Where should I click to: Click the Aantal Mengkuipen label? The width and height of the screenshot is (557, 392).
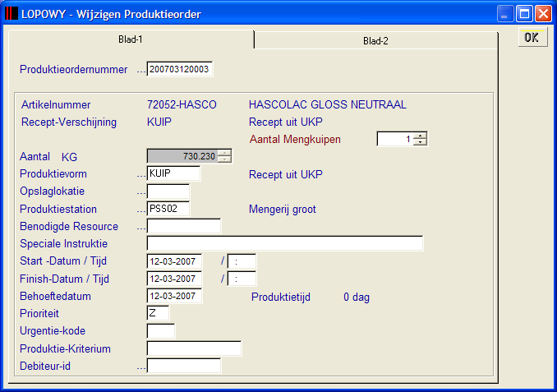click(295, 139)
